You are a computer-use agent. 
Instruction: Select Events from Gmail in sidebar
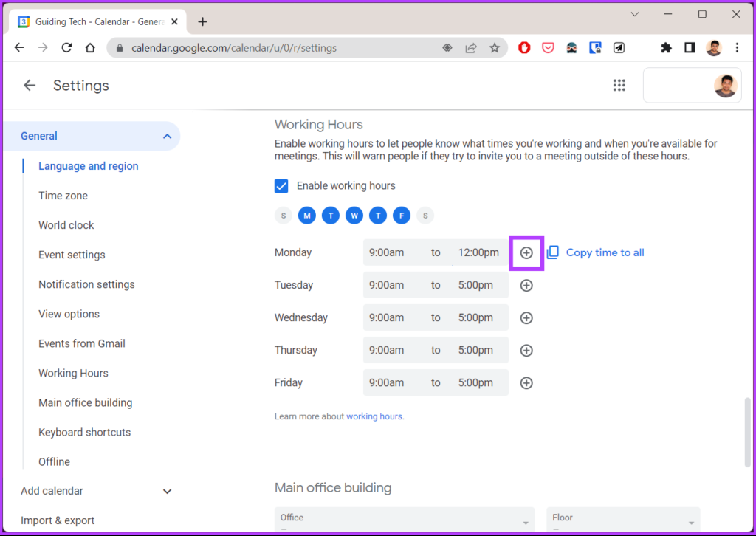pyautogui.click(x=82, y=344)
